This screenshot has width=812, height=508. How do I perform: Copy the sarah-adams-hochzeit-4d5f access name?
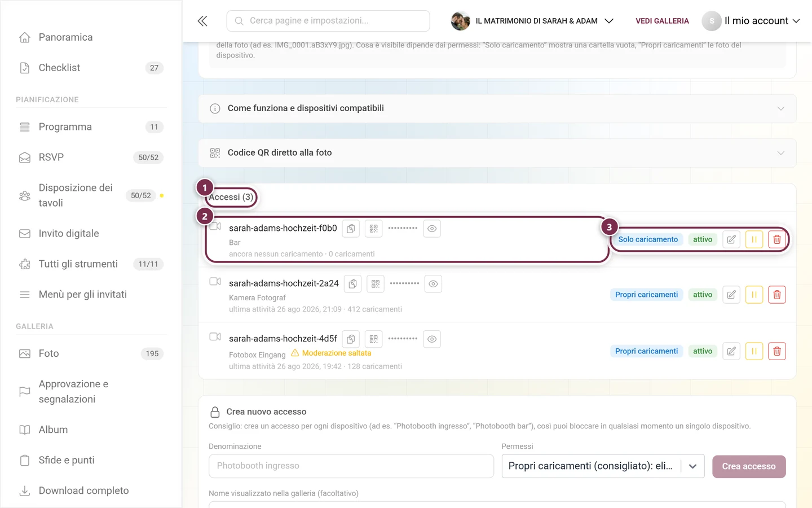pos(351,339)
